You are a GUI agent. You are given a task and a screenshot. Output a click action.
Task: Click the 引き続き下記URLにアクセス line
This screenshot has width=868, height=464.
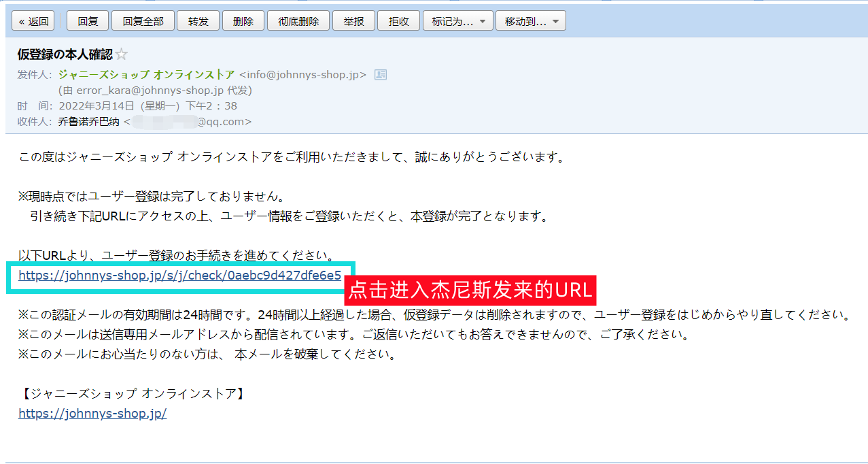(289, 216)
